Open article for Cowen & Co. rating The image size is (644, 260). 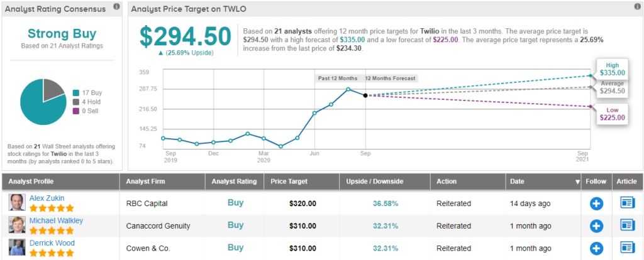point(628,247)
